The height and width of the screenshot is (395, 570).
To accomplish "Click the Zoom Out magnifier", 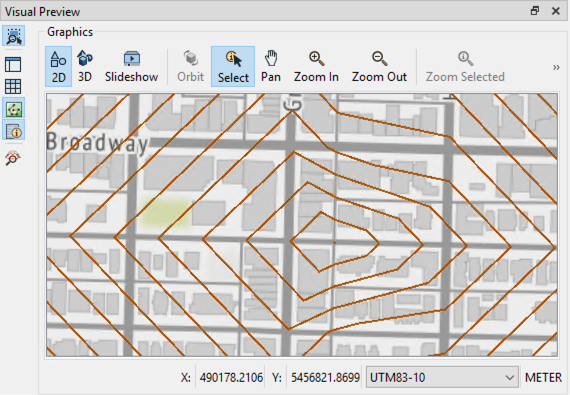I will click(379, 66).
